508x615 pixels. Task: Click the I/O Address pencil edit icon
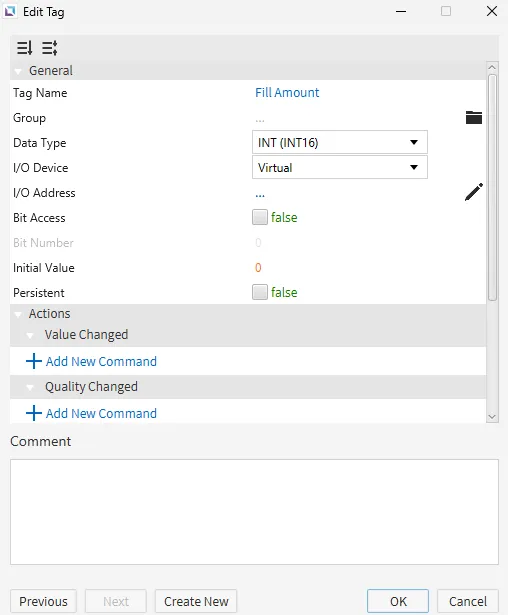point(473,192)
